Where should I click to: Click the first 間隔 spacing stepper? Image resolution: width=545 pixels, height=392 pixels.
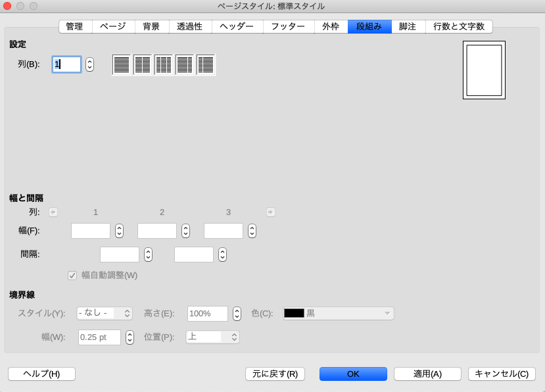click(x=148, y=255)
